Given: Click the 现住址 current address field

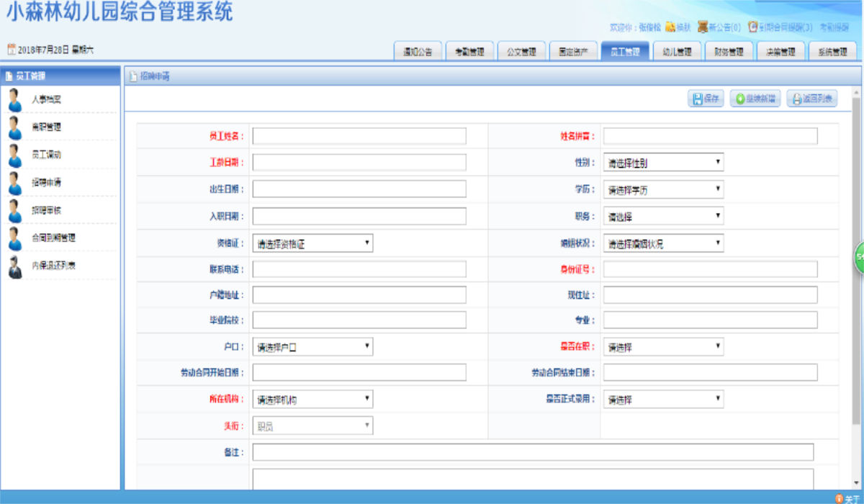Looking at the screenshot, I should (x=710, y=295).
